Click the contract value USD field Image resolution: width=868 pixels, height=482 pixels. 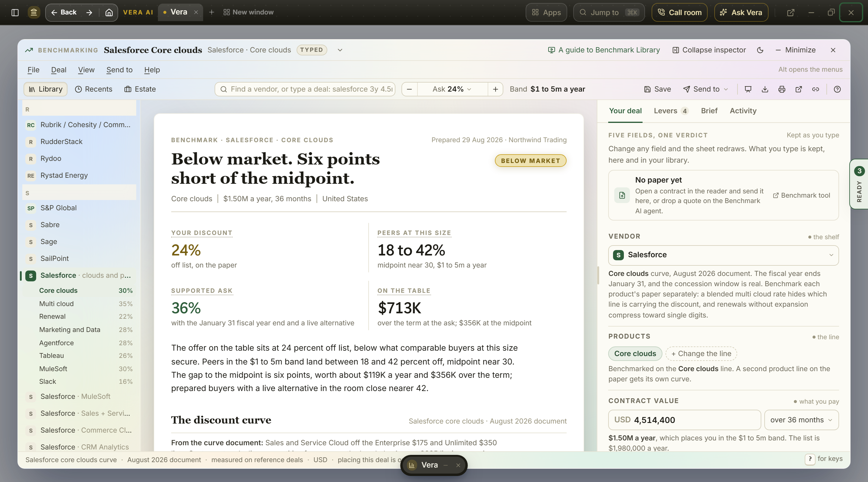[x=684, y=420]
